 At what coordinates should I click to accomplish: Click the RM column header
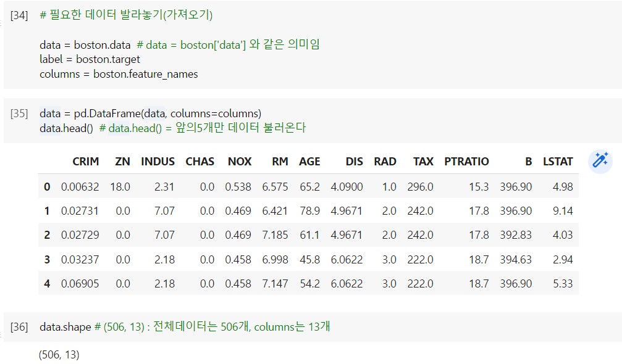point(280,162)
